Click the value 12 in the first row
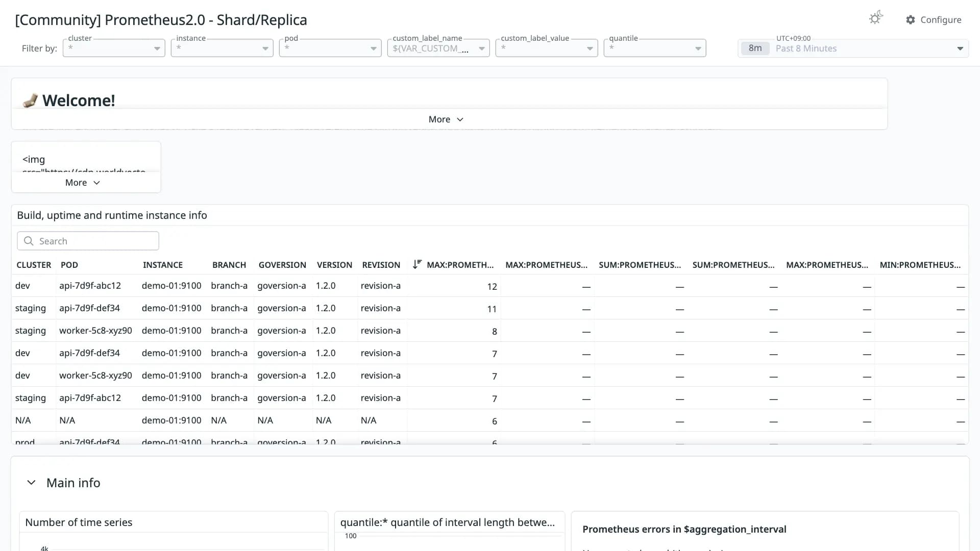The image size is (980, 551). [492, 287]
